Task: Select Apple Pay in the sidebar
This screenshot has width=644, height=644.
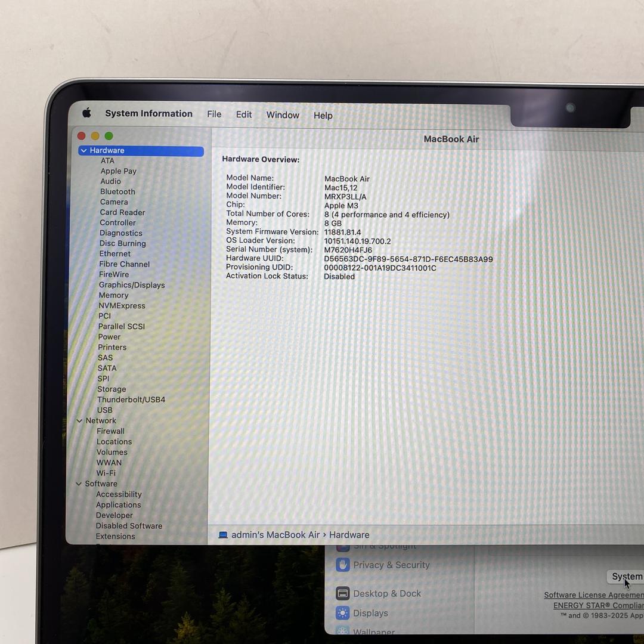Action: click(x=118, y=171)
